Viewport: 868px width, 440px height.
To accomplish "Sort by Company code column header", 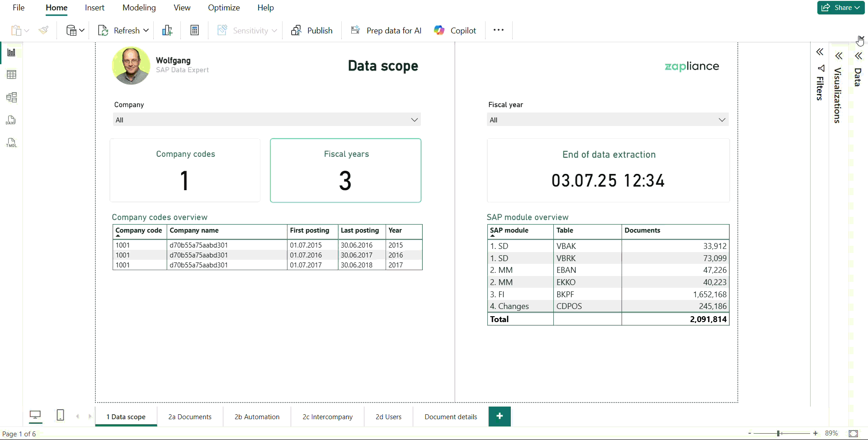I will point(139,230).
